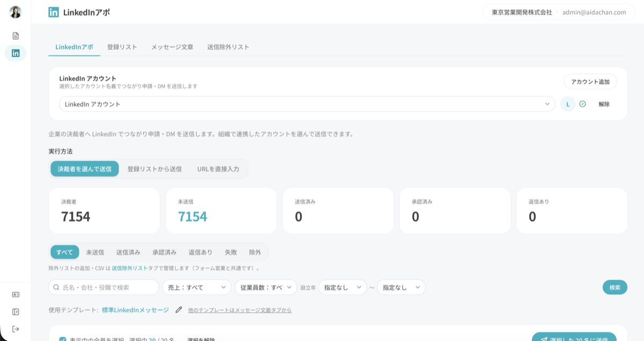Viewport: 644px width, 341px height.
Task: Click the green account verified check icon
Action: pyautogui.click(x=582, y=104)
